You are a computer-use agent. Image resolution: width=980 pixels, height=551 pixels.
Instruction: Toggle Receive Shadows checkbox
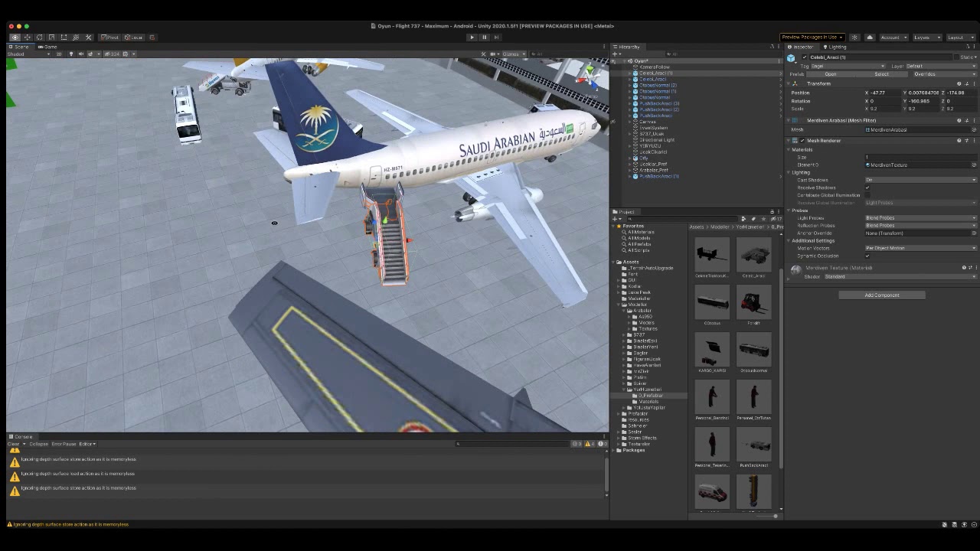click(x=867, y=187)
